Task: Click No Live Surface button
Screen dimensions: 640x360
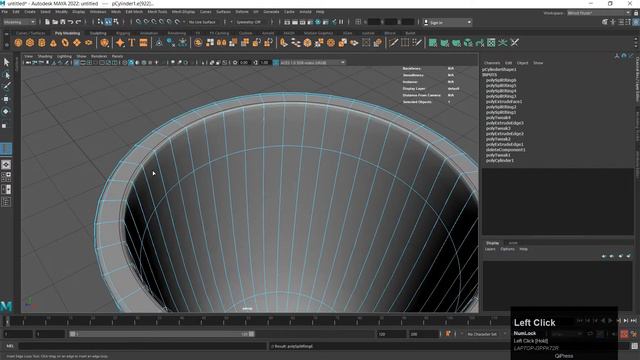Action: (x=202, y=22)
